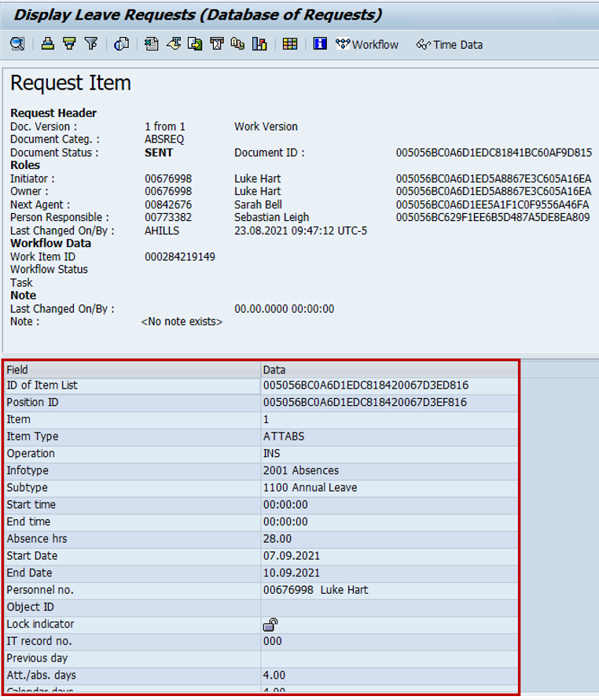Click the Document ID value in header

point(494,153)
